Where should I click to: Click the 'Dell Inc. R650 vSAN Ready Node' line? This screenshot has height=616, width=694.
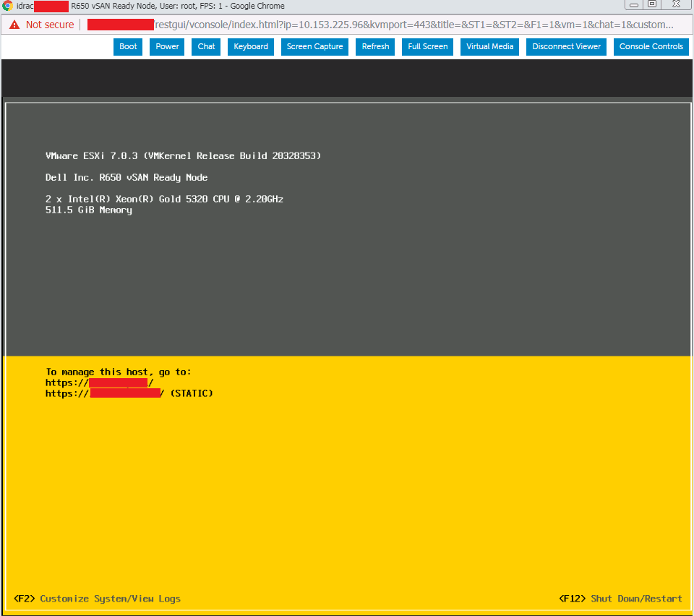click(x=127, y=177)
